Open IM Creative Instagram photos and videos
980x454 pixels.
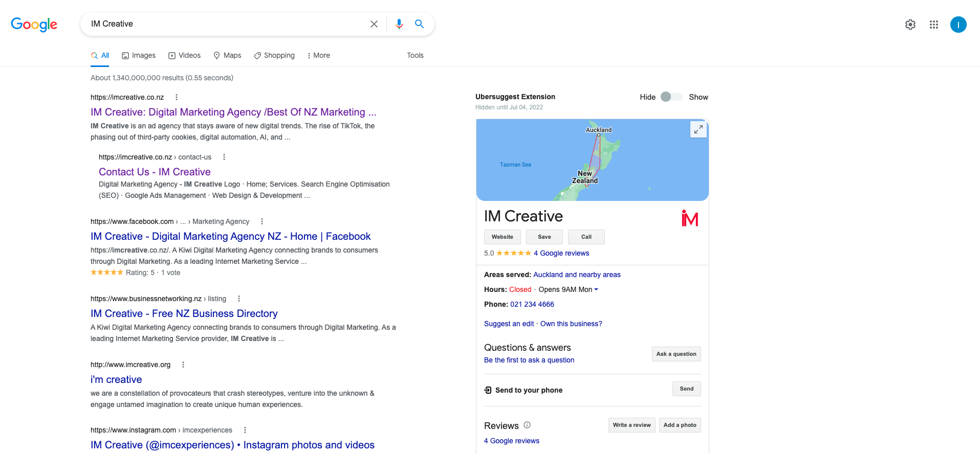point(232,445)
